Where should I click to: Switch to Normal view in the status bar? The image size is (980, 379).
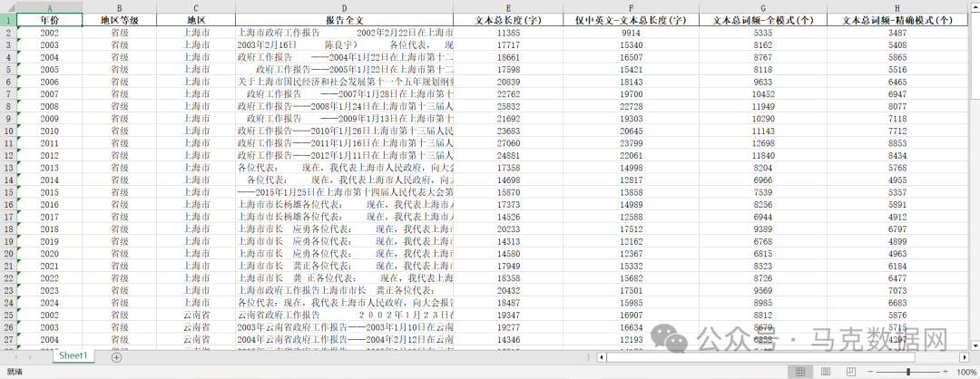click(800, 372)
